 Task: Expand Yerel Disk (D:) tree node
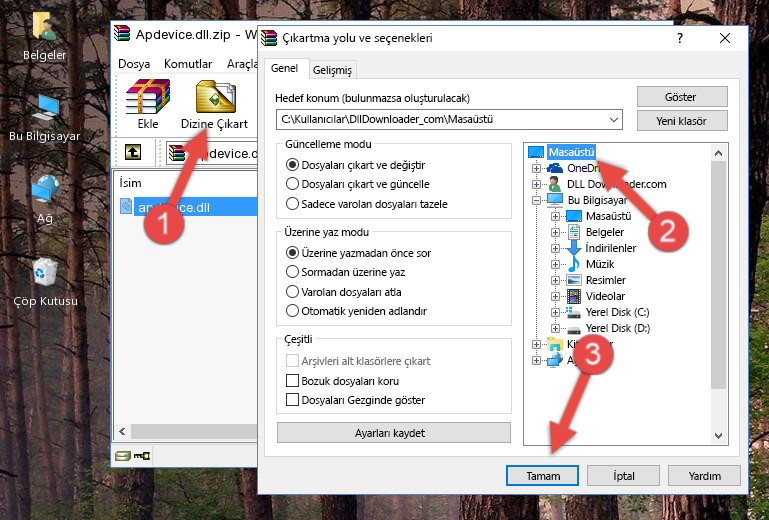pos(555,328)
